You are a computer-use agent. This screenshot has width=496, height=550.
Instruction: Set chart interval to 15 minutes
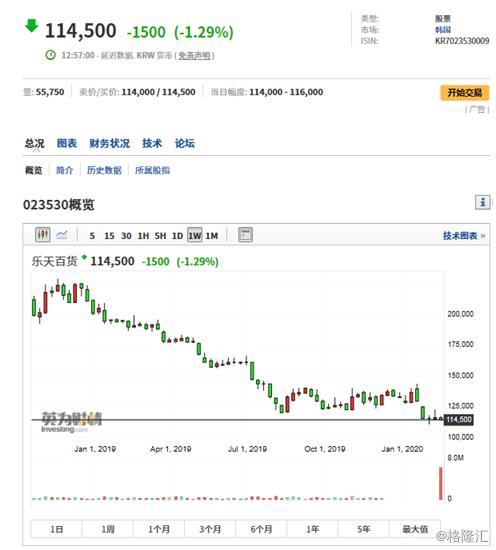109,236
